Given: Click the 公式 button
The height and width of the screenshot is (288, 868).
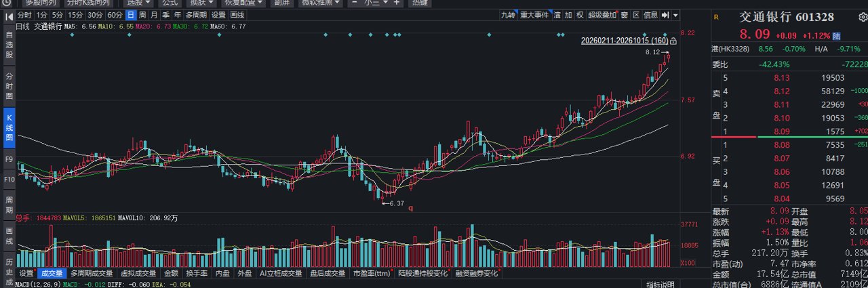Looking at the screenshot, I should (170, 3).
